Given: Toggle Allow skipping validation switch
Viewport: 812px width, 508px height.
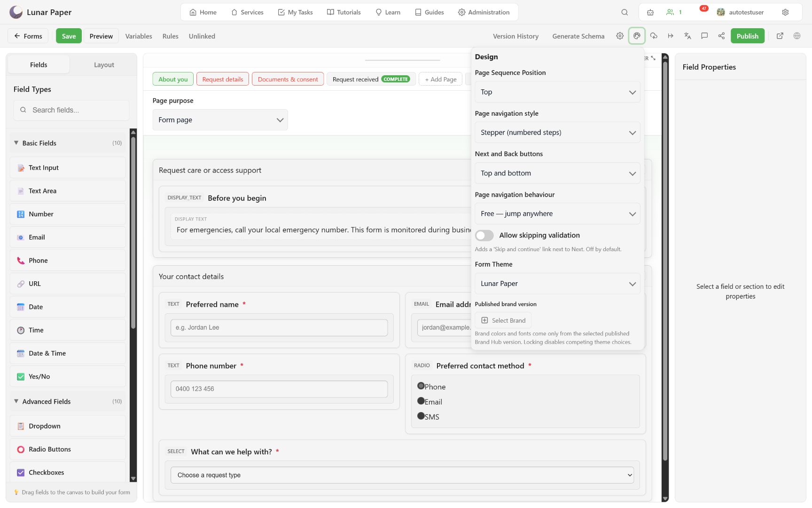Looking at the screenshot, I should click(x=484, y=235).
